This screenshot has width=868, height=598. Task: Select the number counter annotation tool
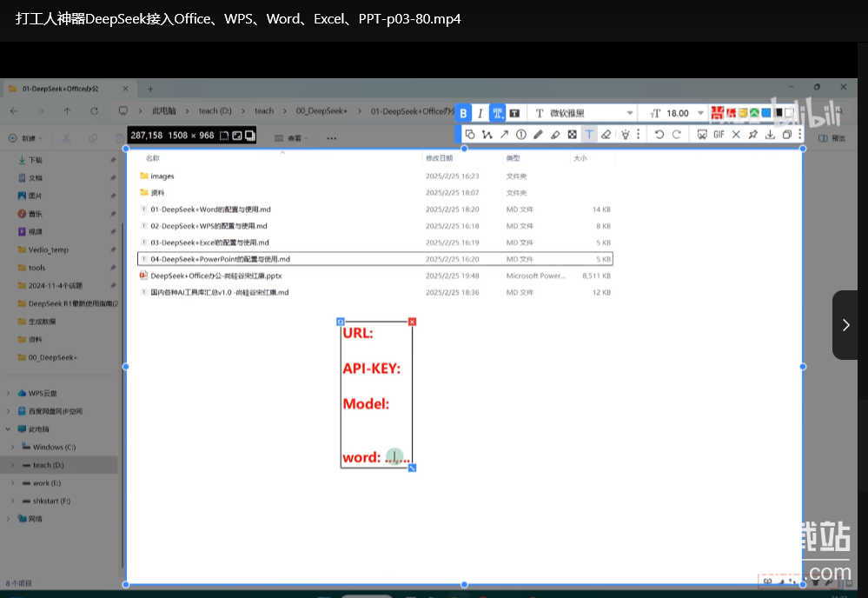point(521,134)
